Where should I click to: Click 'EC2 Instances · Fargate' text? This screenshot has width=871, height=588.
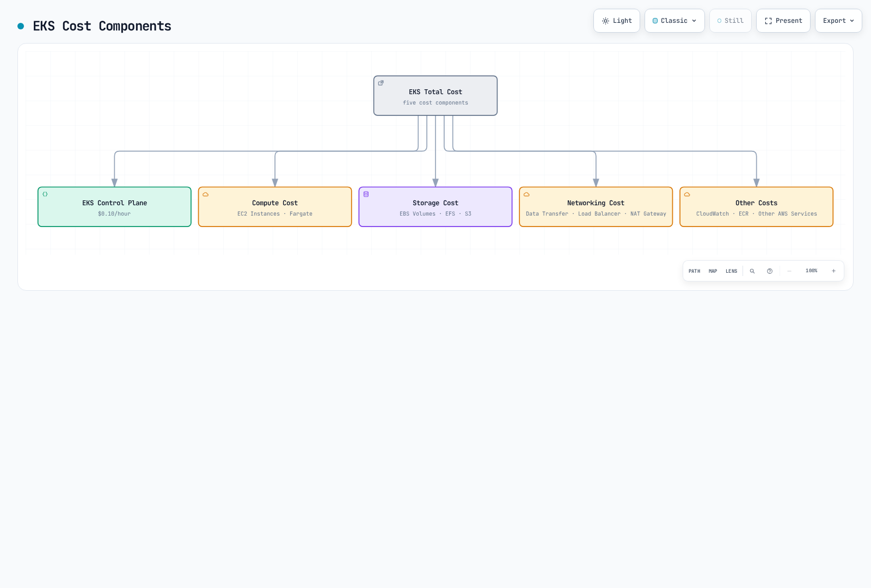(275, 214)
